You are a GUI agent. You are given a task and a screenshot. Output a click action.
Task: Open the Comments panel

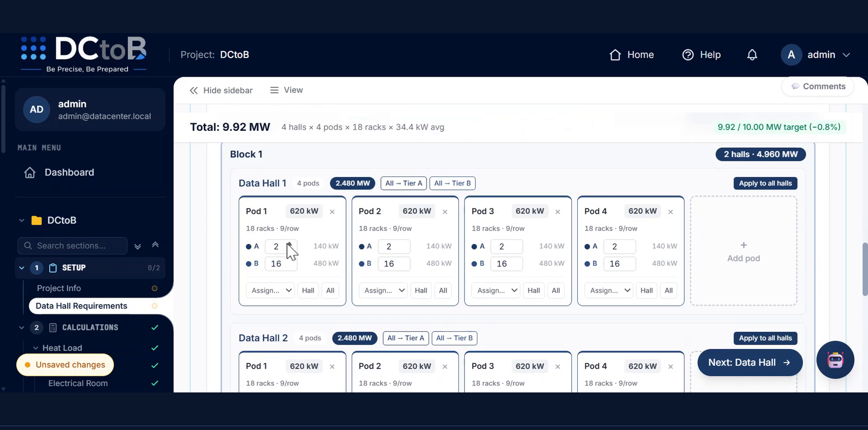818,86
